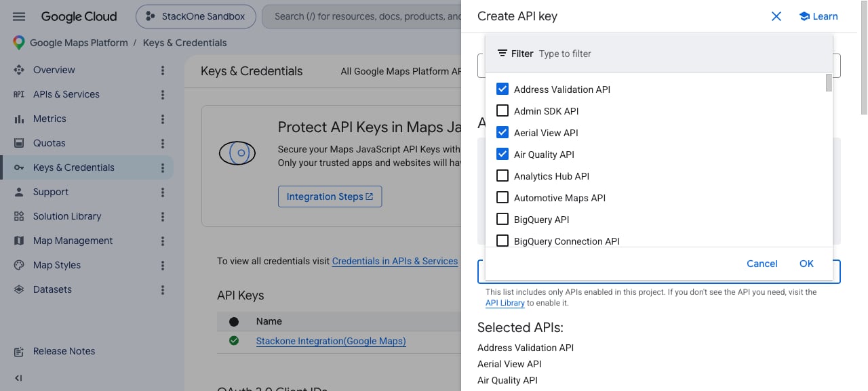868x391 pixels.
Task: Close the Create API key panel
Action: pyautogui.click(x=776, y=16)
